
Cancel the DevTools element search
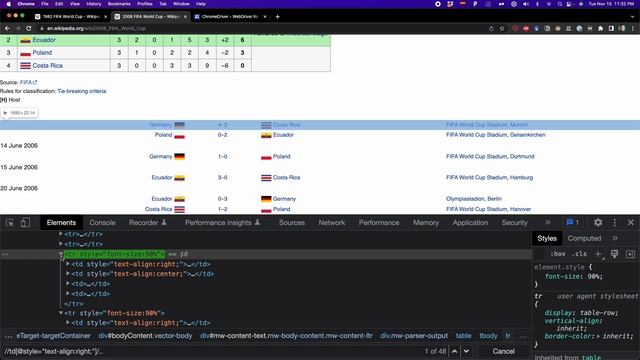[503, 351]
